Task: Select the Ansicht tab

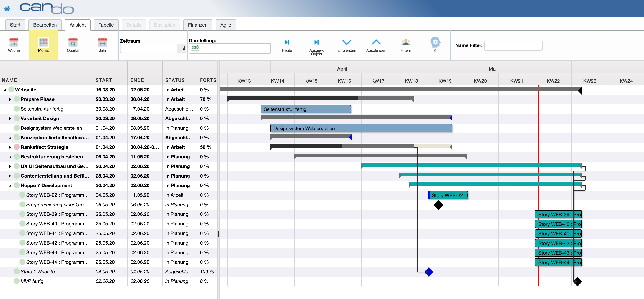Action: [78, 25]
